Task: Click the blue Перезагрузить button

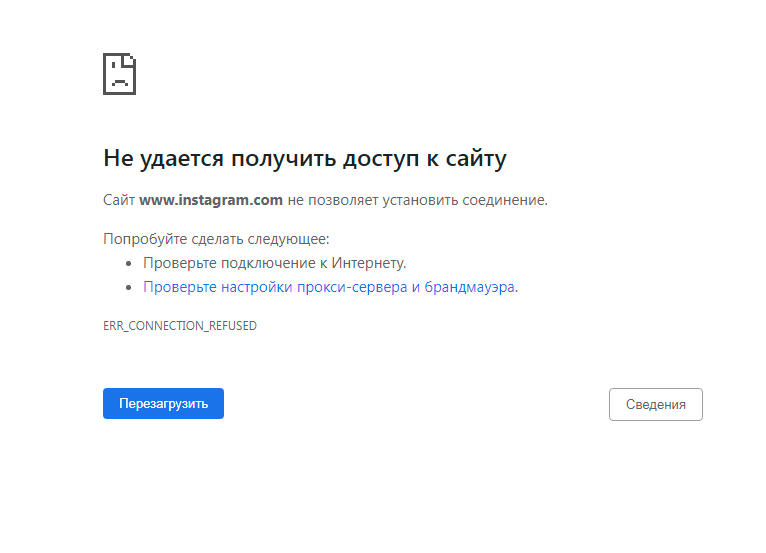Action: coord(163,404)
